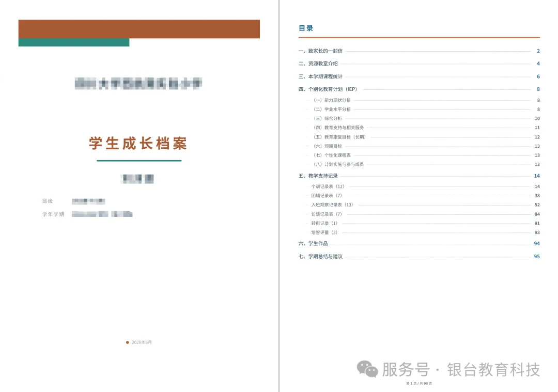Open the 六、学生作品 contents entry
Image resolution: width=558 pixels, height=392 pixels.
coord(313,244)
